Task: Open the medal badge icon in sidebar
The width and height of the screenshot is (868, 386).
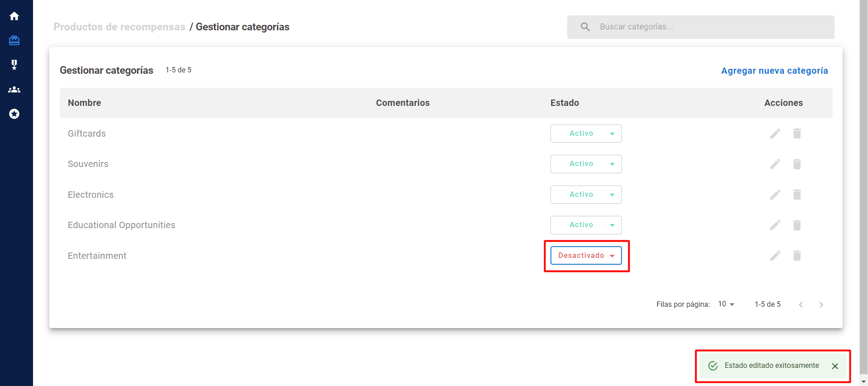Action: click(x=14, y=65)
